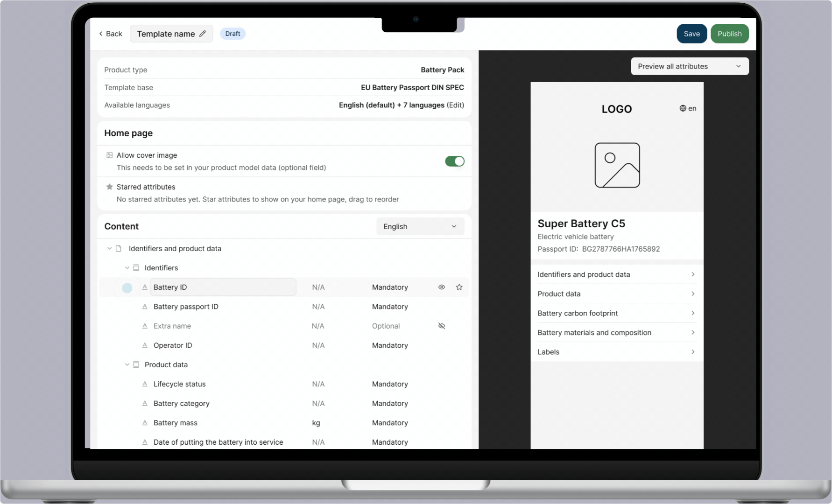832x504 pixels.
Task: Disable the Allow cover image toggle
Action: coord(454,161)
